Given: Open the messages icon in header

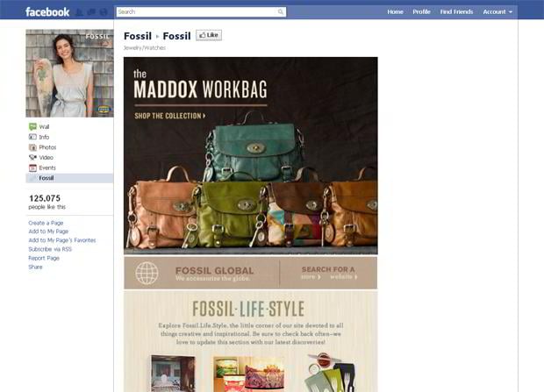Looking at the screenshot, I should pyautogui.click(x=91, y=12).
